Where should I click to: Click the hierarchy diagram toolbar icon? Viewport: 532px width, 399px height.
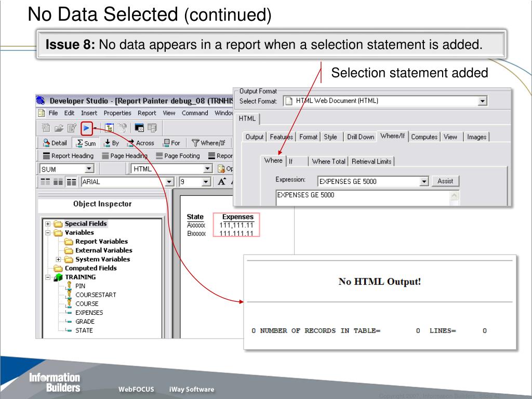coord(109,128)
